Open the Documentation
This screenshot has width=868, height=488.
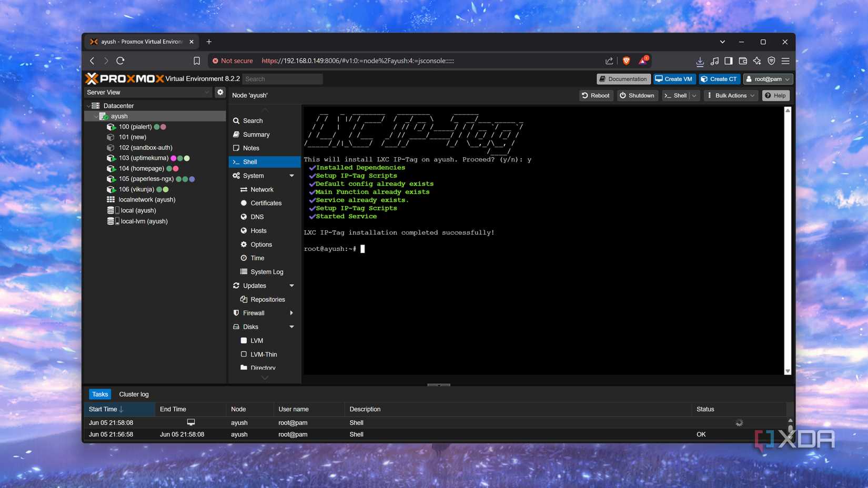pyautogui.click(x=623, y=79)
